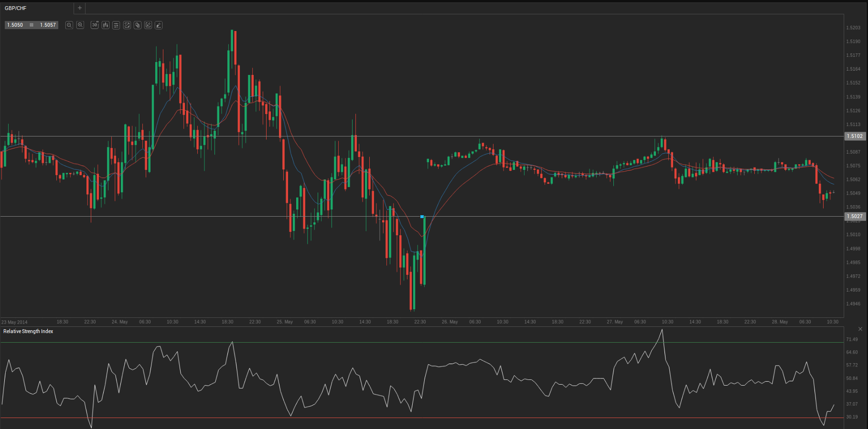Select the drawing pencil tool
The image size is (868, 429).
pos(159,25)
